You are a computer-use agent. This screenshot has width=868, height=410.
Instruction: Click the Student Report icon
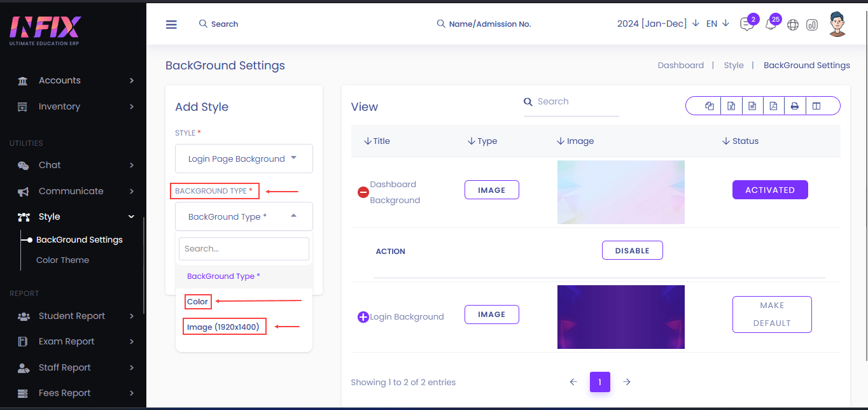pyautogui.click(x=24, y=316)
